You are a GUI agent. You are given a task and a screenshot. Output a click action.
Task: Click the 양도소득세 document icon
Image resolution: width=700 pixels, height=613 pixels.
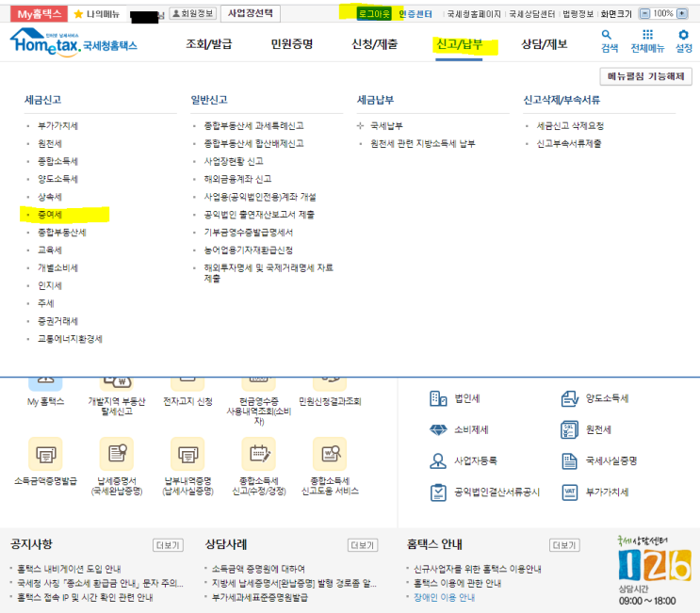570,398
